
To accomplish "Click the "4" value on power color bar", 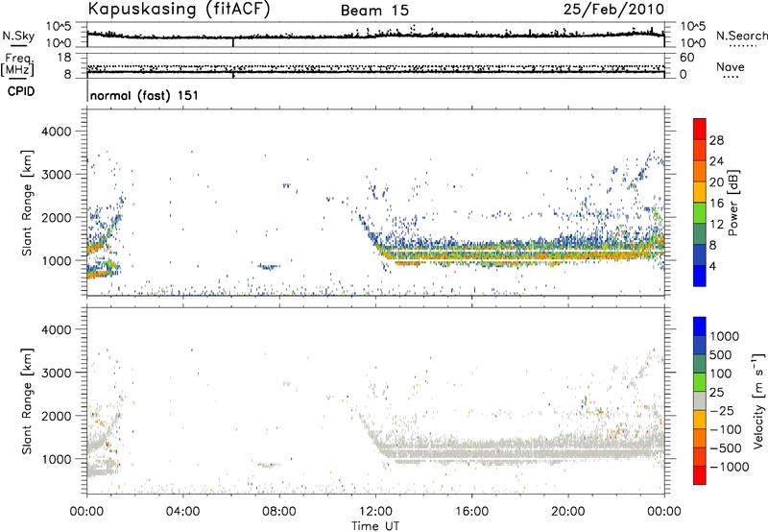I will click(712, 266).
